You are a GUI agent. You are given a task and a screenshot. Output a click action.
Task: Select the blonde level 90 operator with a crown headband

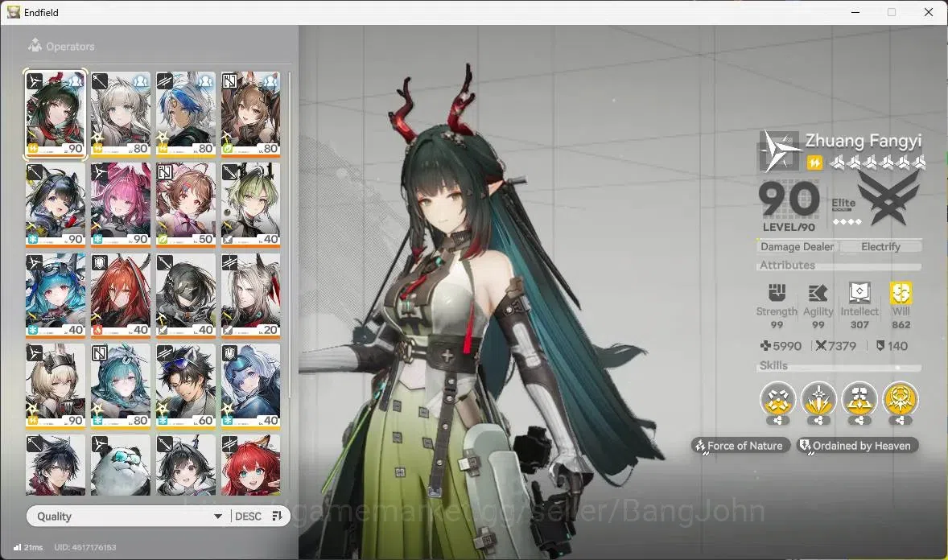(x=56, y=386)
